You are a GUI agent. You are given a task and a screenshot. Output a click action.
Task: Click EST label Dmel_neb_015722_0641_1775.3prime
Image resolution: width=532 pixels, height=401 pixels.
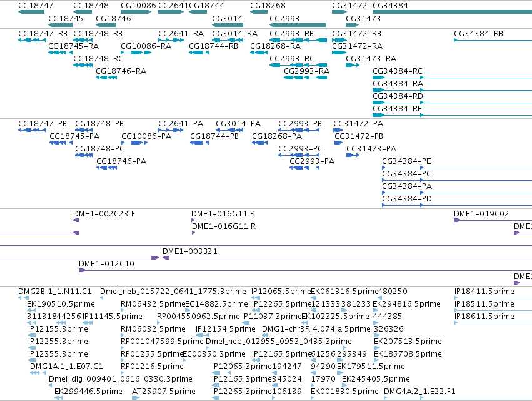[x=173, y=292]
